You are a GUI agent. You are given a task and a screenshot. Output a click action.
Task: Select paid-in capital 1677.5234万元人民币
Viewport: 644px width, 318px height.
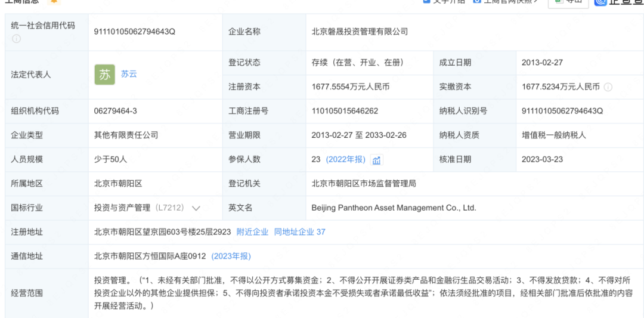[561, 87]
